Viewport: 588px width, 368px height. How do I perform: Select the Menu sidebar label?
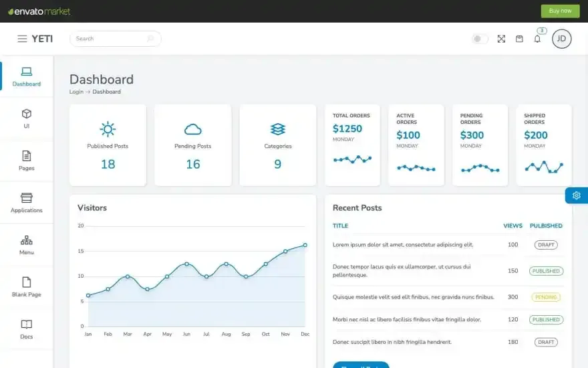[27, 252]
